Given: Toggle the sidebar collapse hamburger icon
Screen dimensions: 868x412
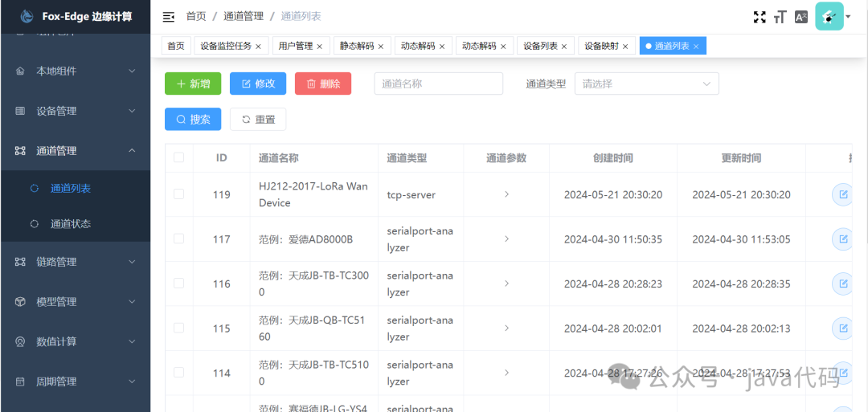Looking at the screenshot, I should tap(168, 17).
